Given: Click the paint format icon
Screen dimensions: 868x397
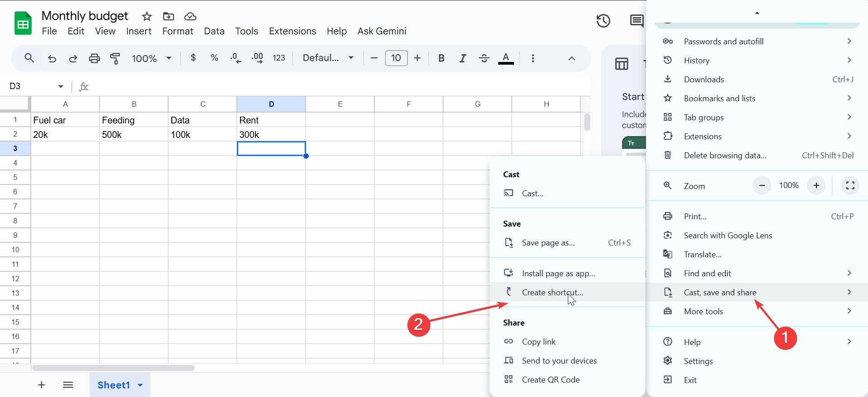Looking at the screenshot, I should click(115, 58).
